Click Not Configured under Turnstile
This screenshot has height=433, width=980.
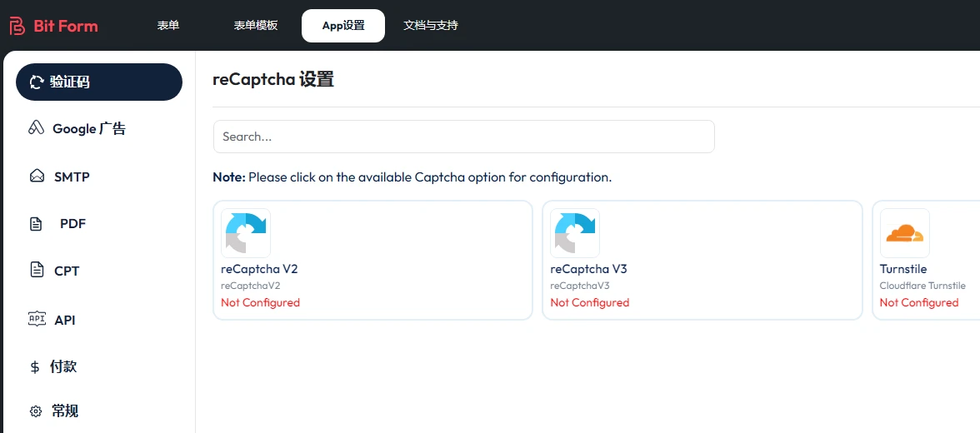pyautogui.click(x=919, y=302)
